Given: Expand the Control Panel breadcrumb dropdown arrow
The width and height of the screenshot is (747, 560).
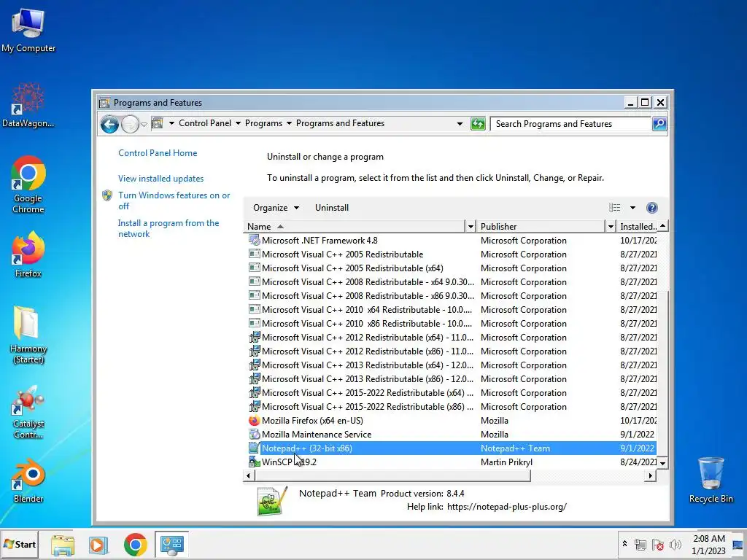Looking at the screenshot, I should pyautogui.click(x=238, y=123).
